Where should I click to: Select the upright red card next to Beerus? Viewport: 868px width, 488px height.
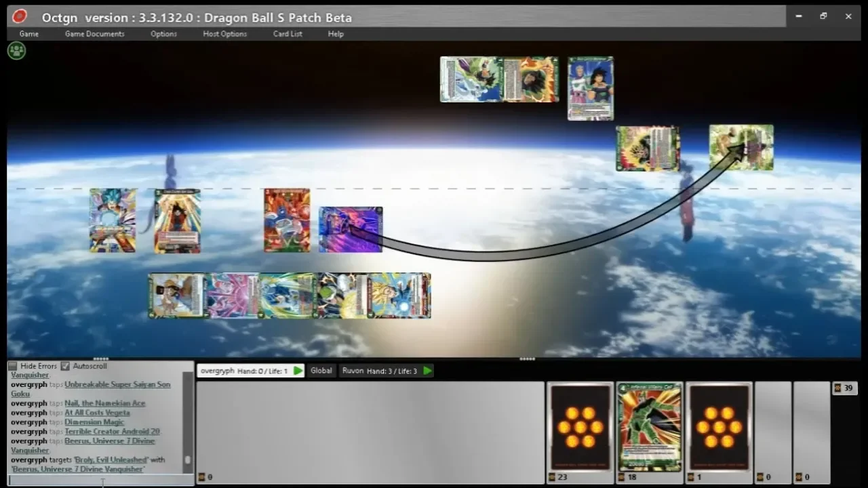(287, 220)
